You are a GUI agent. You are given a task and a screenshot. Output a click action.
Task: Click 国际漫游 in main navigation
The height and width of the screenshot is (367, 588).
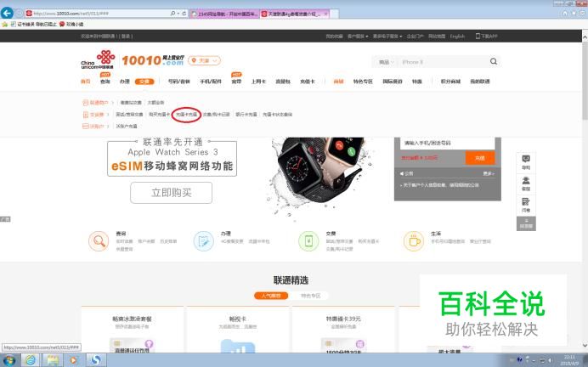393,82
